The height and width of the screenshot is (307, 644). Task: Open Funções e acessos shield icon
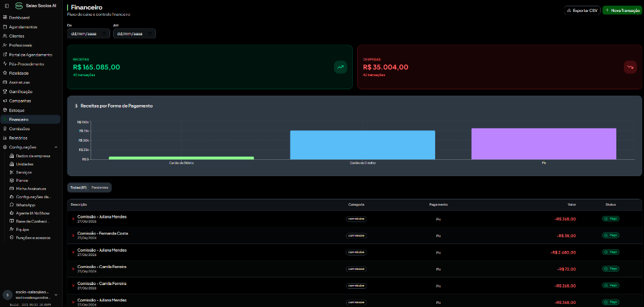point(12,238)
